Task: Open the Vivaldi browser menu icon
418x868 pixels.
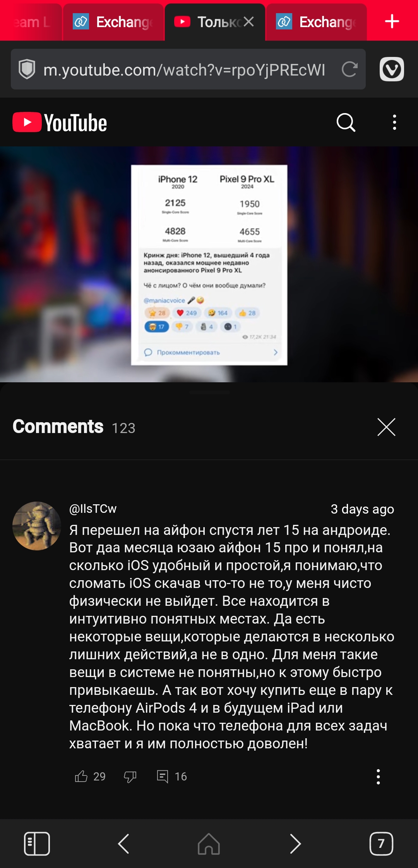Action: (392, 69)
